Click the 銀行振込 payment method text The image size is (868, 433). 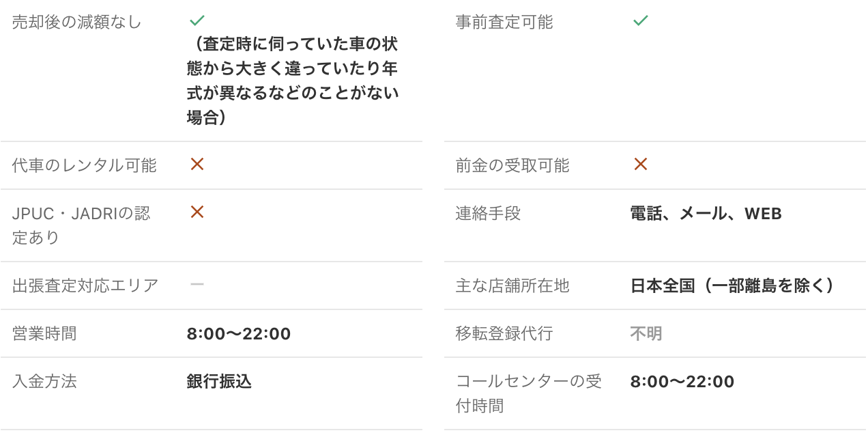click(x=219, y=381)
